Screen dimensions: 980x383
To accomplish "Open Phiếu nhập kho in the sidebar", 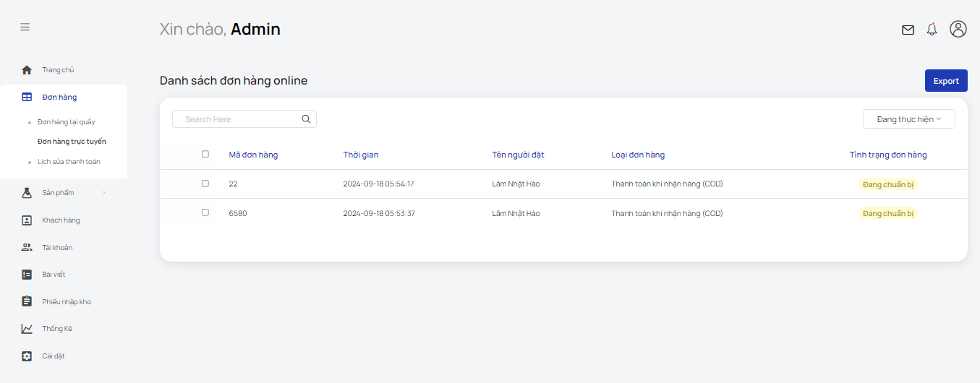I will [x=67, y=302].
